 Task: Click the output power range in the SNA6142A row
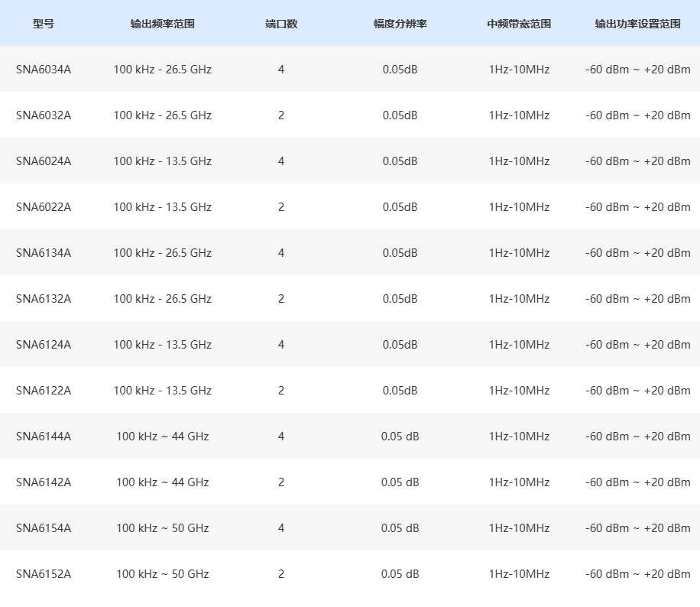638,482
